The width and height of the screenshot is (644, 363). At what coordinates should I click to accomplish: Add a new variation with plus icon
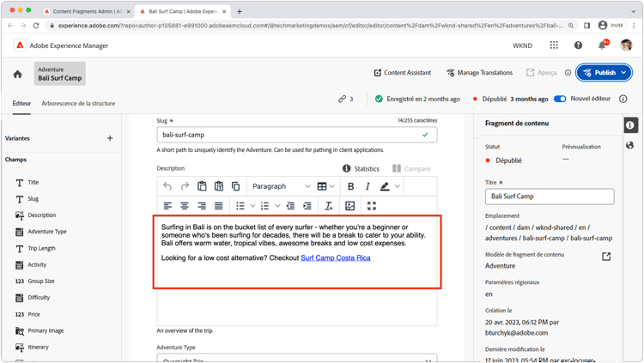(x=110, y=138)
